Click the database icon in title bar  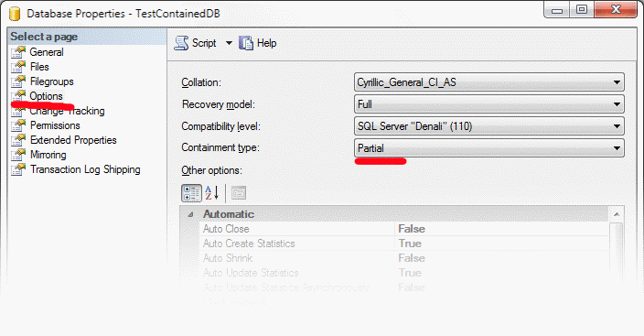tap(15, 14)
